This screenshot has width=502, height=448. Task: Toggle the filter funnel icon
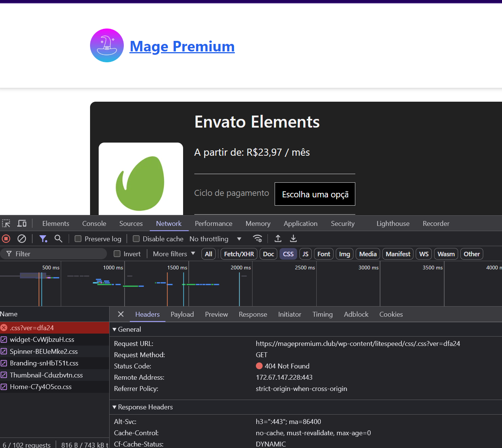pyautogui.click(x=43, y=239)
